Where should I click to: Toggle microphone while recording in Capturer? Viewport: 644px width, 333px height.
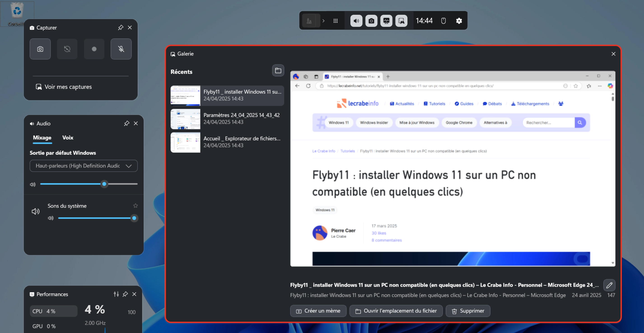pos(121,49)
